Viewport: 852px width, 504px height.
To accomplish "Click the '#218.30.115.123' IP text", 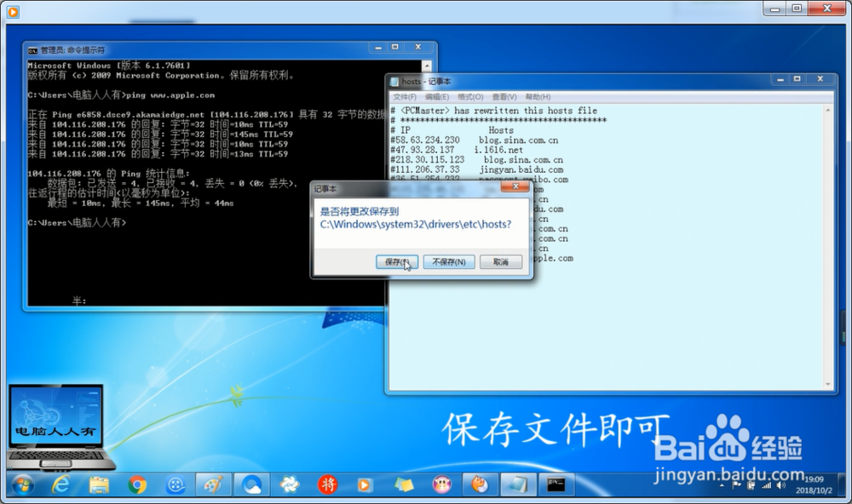I will point(427,160).
